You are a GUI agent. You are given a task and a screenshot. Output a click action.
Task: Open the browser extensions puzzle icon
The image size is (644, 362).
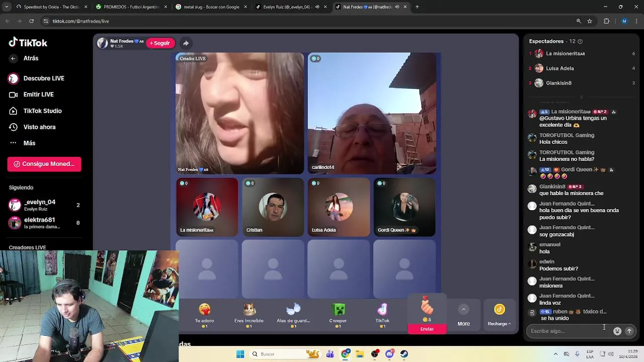click(606, 21)
